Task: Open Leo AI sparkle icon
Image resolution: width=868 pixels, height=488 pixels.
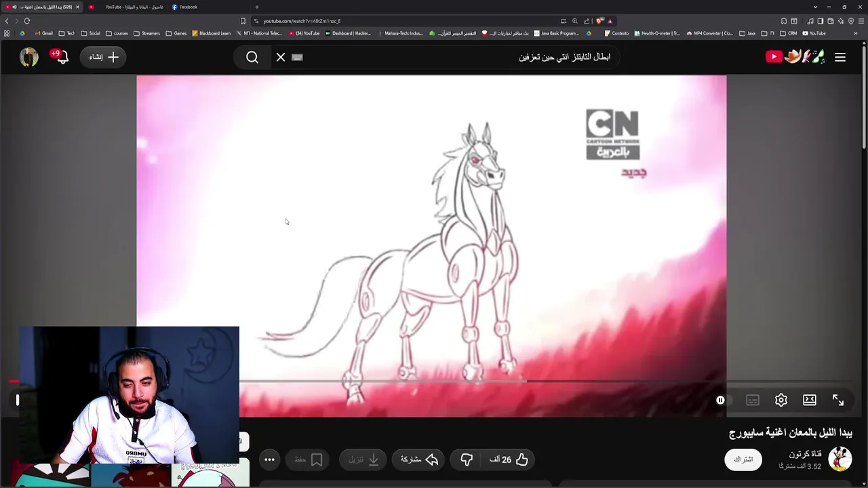Action: pos(841,21)
